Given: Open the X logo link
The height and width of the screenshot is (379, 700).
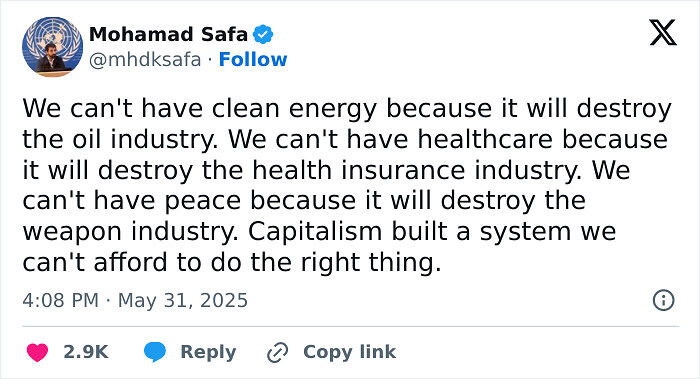Looking at the screenshot, I should coord(663,33).
